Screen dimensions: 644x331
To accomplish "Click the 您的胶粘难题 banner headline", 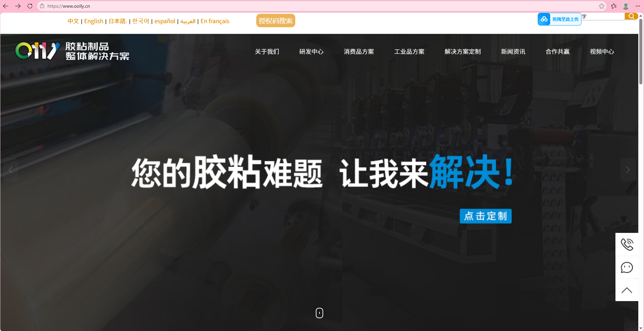I will [x=227, y=172].
